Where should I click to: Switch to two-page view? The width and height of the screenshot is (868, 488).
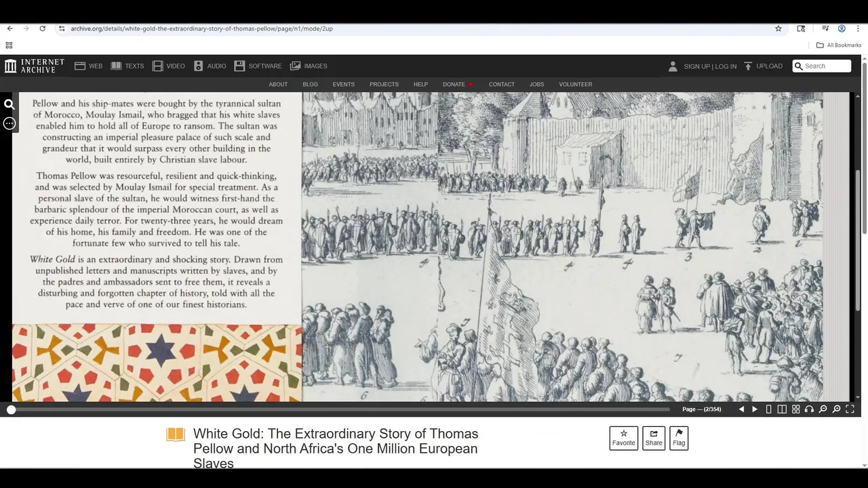(x=782, y=409)
